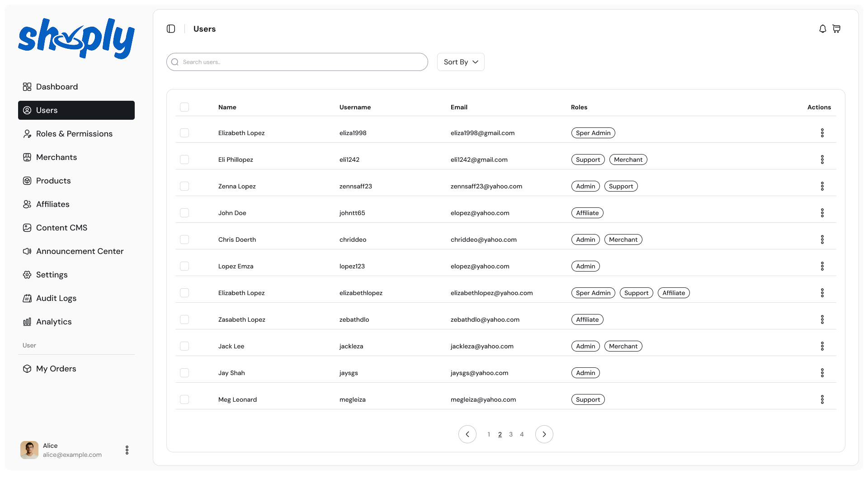Viewport: 868px width, 488px height.
Task: Open My Orders
Action: (76, 369)
